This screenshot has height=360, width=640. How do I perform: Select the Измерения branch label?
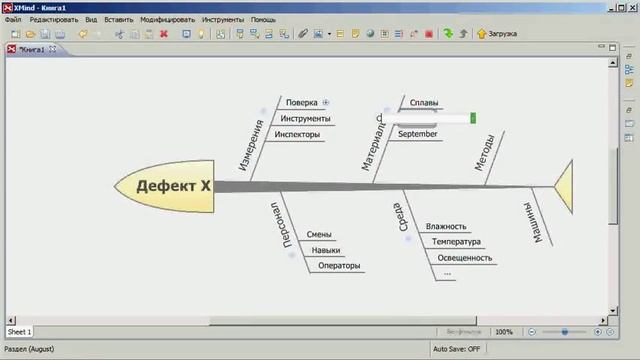[251, 145]
